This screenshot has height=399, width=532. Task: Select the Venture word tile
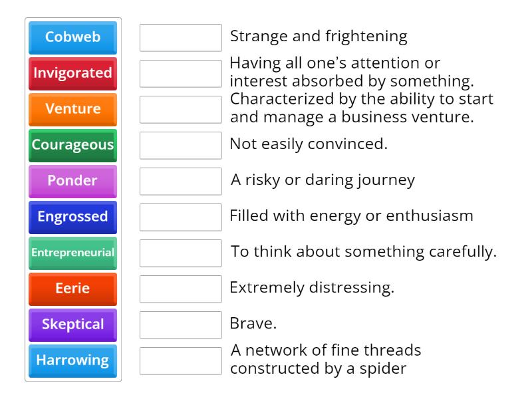point(72,110)
